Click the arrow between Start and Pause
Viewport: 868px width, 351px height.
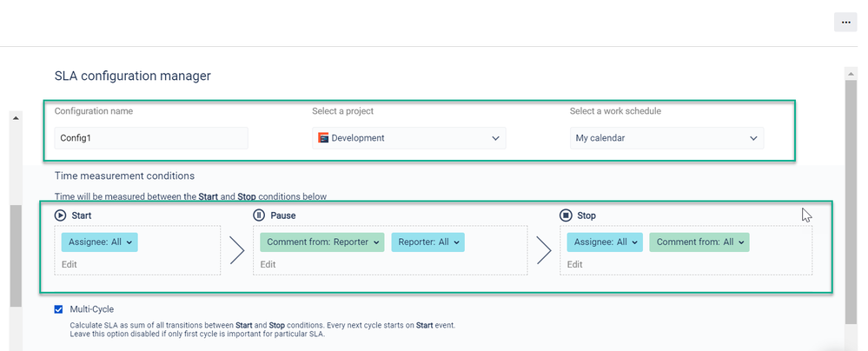tap(237, 250)
